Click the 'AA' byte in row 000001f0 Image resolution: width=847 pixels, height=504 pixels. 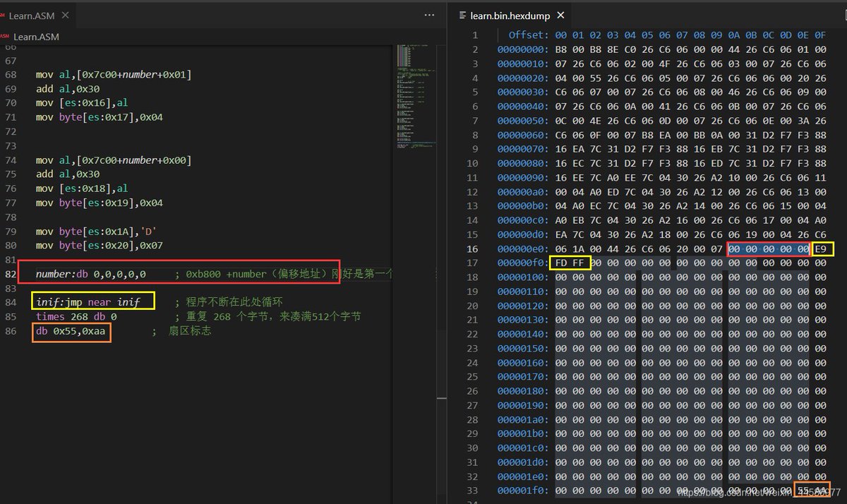[820, 490]
